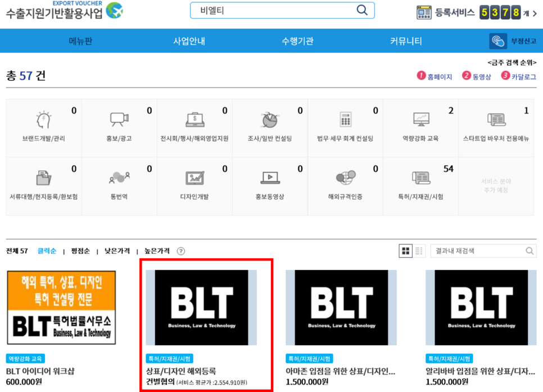Click 특허/지재권/시험 tag on 상표/디자인 해외등록 card
The height and width of the screenshot is (392, 543).
coord(169,358)
